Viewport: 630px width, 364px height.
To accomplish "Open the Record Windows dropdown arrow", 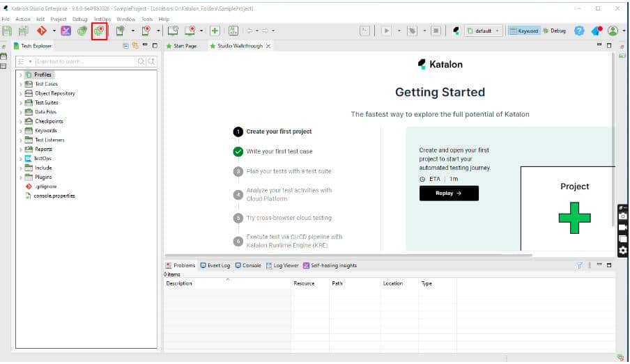I will [201, 31].
